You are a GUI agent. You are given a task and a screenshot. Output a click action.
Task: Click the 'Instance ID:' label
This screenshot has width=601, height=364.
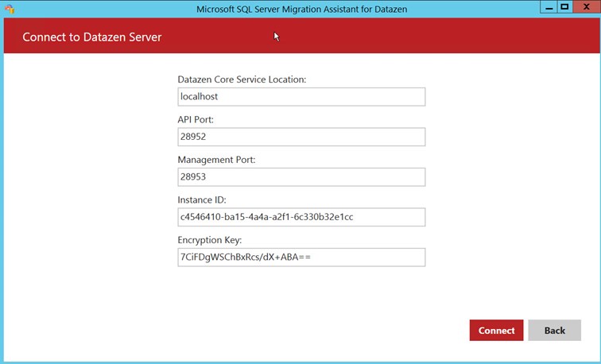(x=202, y=199)
